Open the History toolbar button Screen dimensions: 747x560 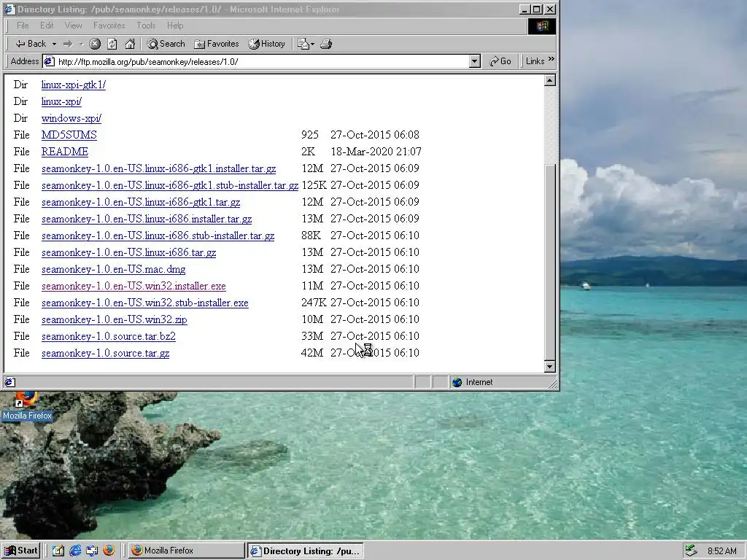(266, 44)
